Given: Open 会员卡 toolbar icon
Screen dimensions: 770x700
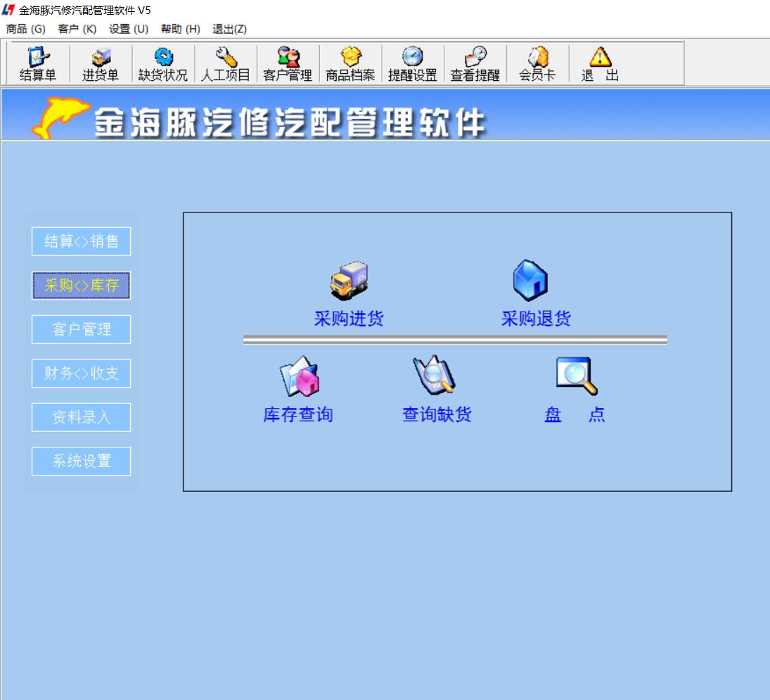Looking at the screenshot, I should click(537, 64).
